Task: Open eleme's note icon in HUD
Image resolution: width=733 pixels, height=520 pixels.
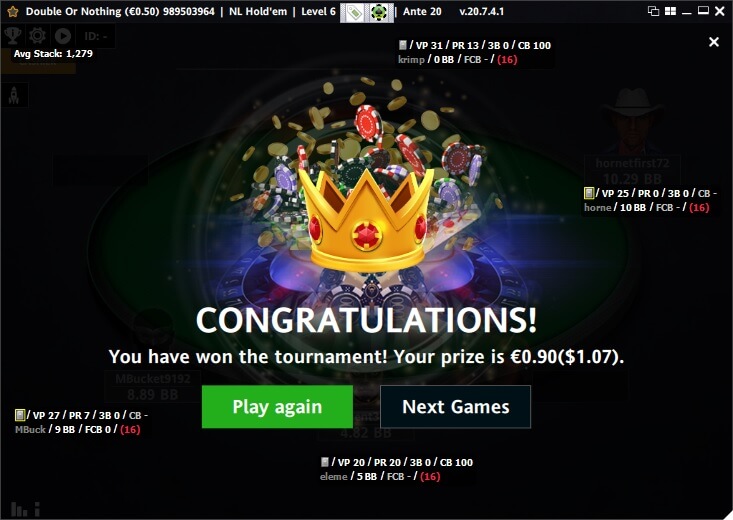Action: (325, 462)
